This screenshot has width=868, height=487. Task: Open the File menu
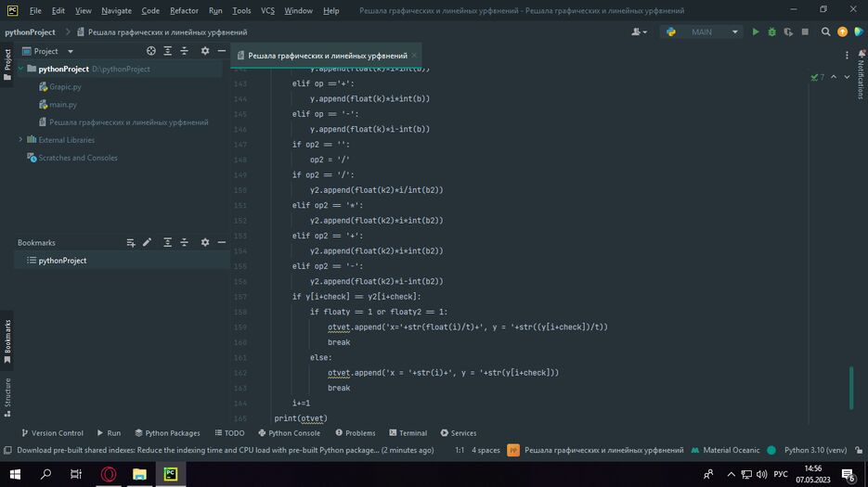tap(35, 10)
